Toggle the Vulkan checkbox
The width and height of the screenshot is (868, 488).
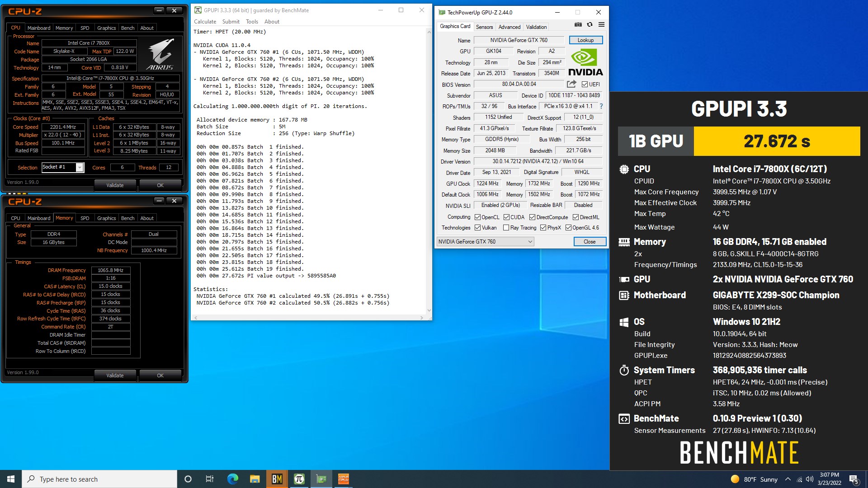point(477,228)
